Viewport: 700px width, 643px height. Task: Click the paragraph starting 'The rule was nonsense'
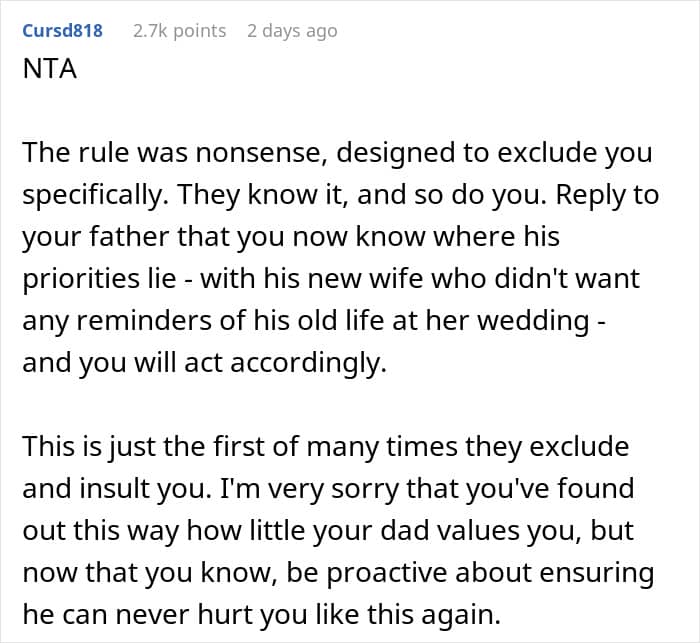[x=340, y=258]
